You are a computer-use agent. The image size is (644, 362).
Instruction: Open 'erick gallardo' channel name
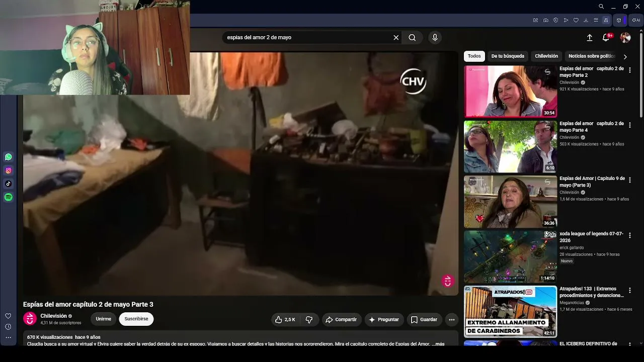572,247
